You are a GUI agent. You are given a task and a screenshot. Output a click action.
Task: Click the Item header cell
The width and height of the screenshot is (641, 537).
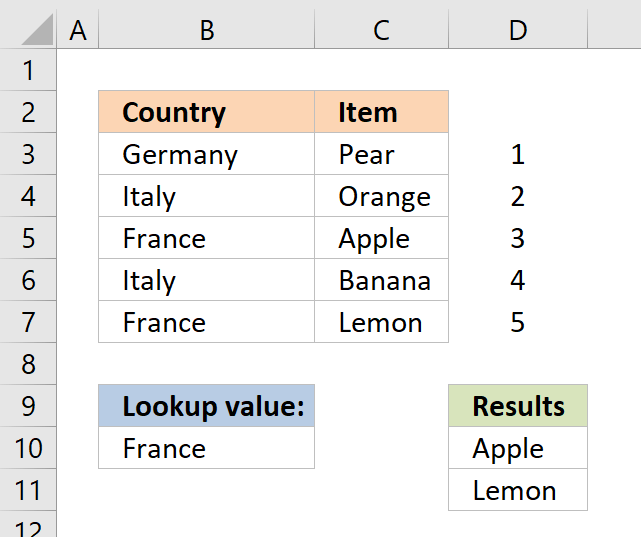(381, 112)
